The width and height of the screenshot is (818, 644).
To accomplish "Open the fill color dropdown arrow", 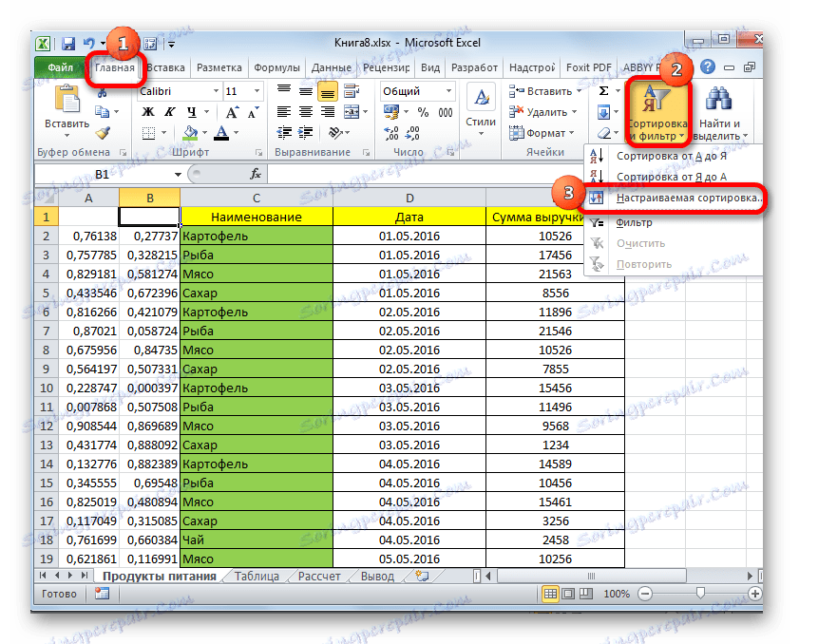I will pos(203,131).
